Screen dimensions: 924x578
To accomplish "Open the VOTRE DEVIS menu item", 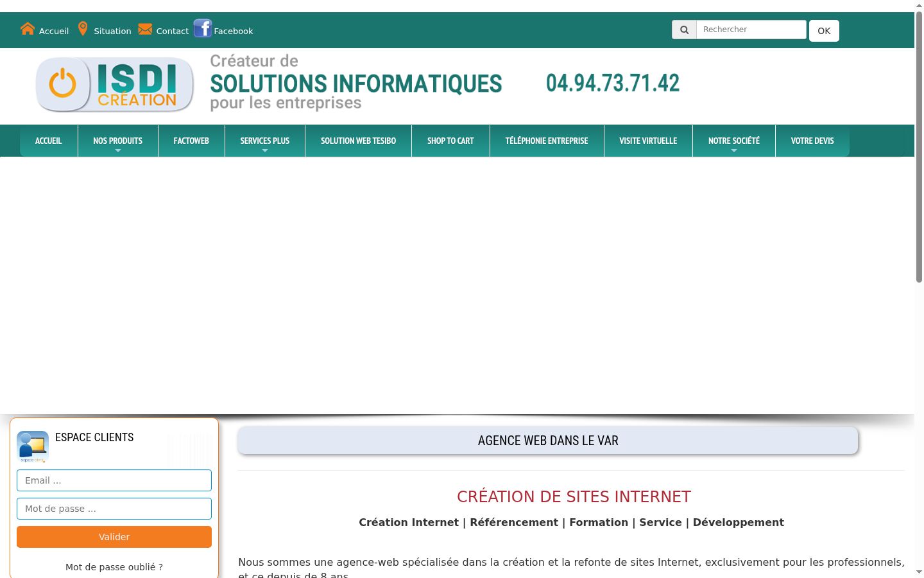I will coord(812,141).
